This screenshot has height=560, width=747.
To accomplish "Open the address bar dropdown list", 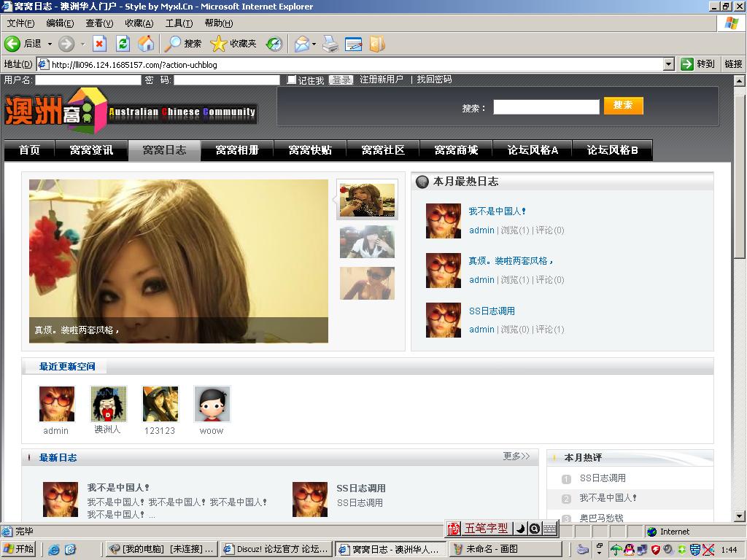I will (669, 64).
